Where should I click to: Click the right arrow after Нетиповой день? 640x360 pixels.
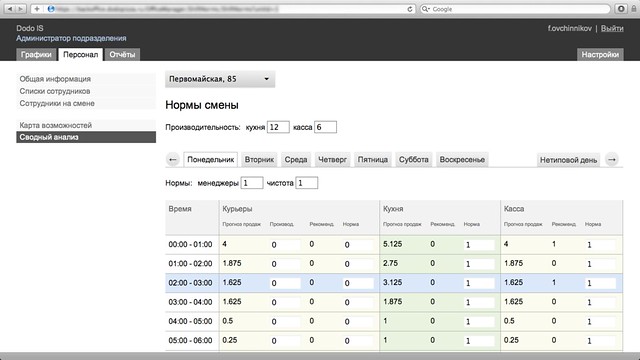612,160
